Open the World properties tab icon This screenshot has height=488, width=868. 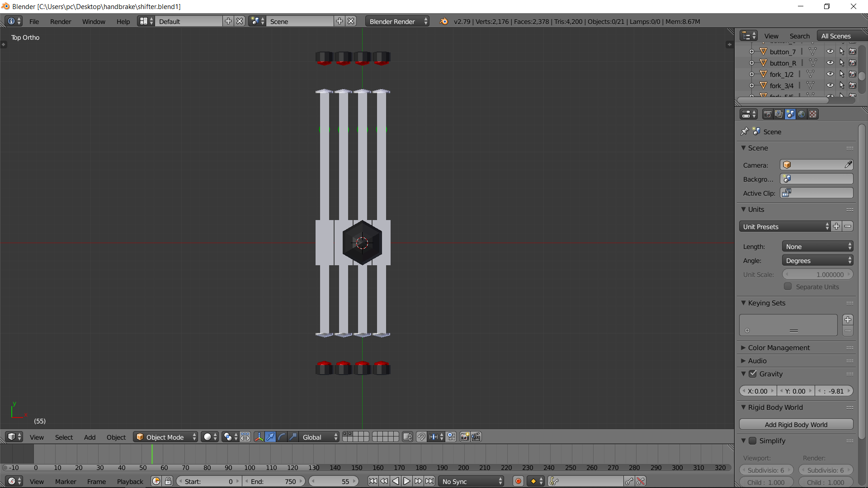pos(802,114)
